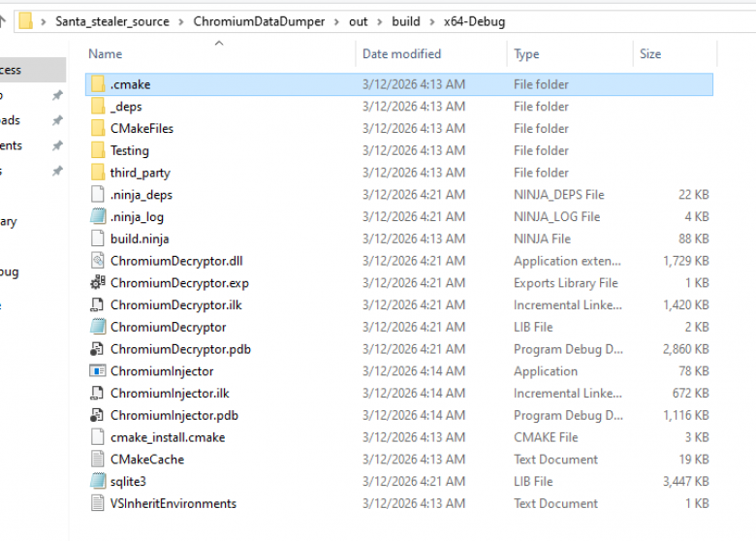
Task: Select the third_party folder entry
Action: [x=399, y=173]
